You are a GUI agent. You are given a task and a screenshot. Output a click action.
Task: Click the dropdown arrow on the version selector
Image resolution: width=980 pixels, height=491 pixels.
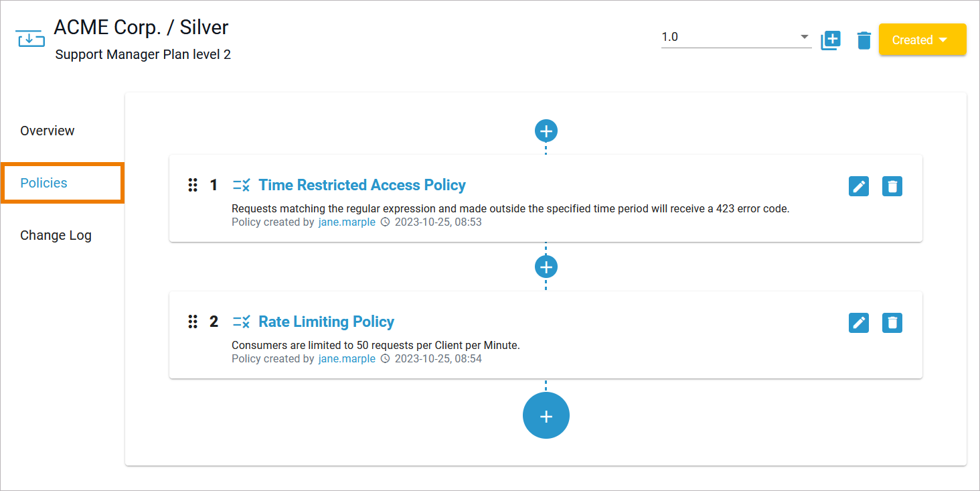(x=806, y=37)
